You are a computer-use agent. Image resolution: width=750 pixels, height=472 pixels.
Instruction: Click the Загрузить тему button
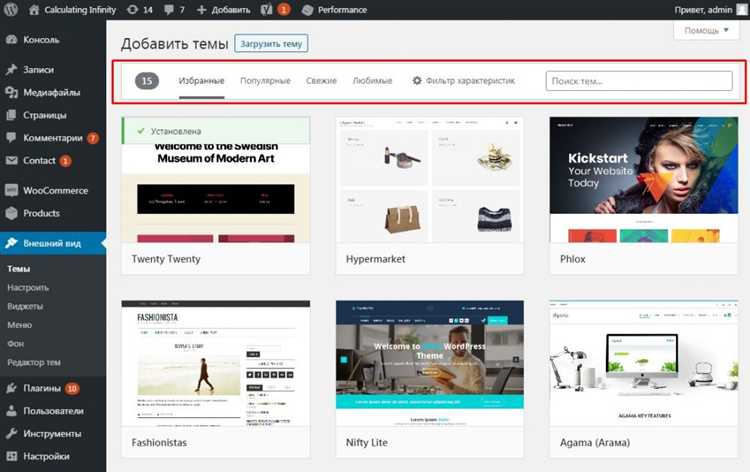click(271, 44)
